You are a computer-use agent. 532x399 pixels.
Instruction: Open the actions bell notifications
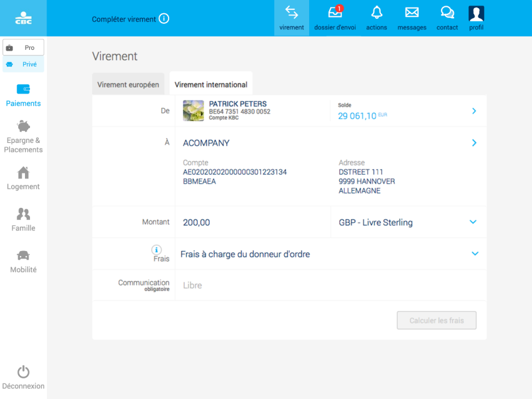coord(376,18)
